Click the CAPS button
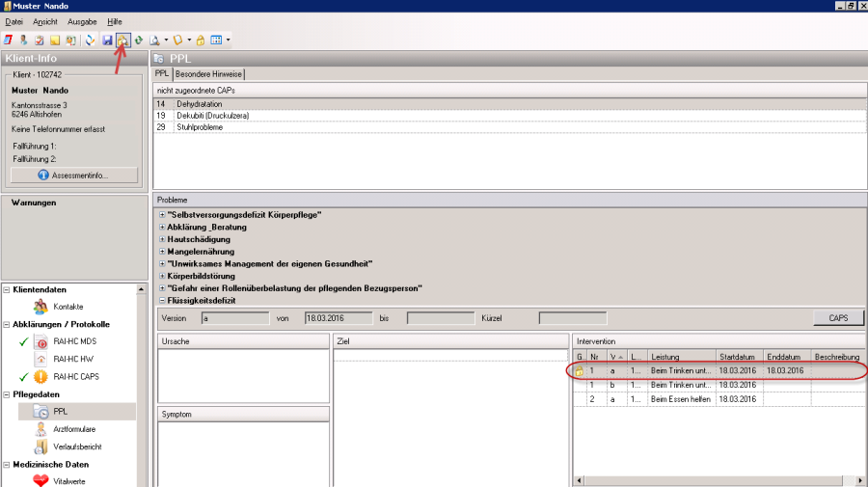Viewport: 868px width, 487px height. [838, 318]
